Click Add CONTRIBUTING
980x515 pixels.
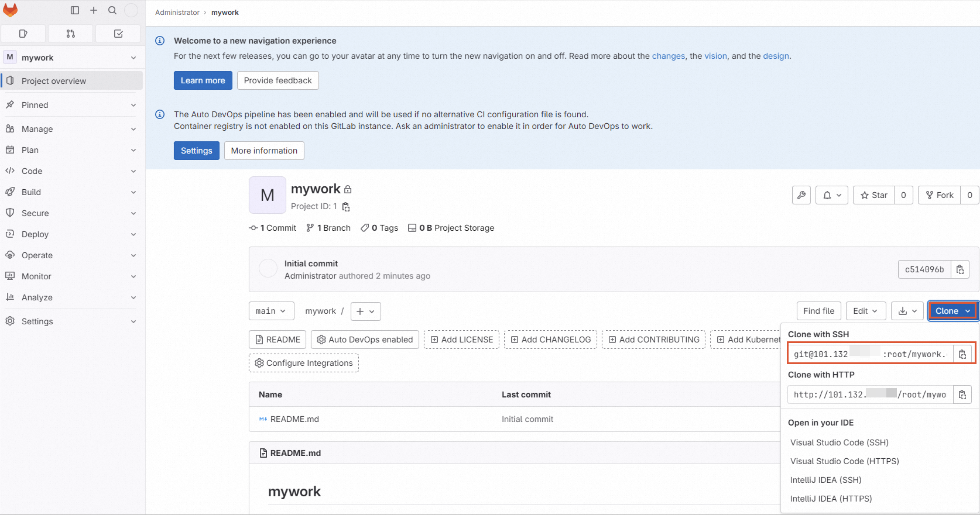pyautogui.click(x=653, y=340)
